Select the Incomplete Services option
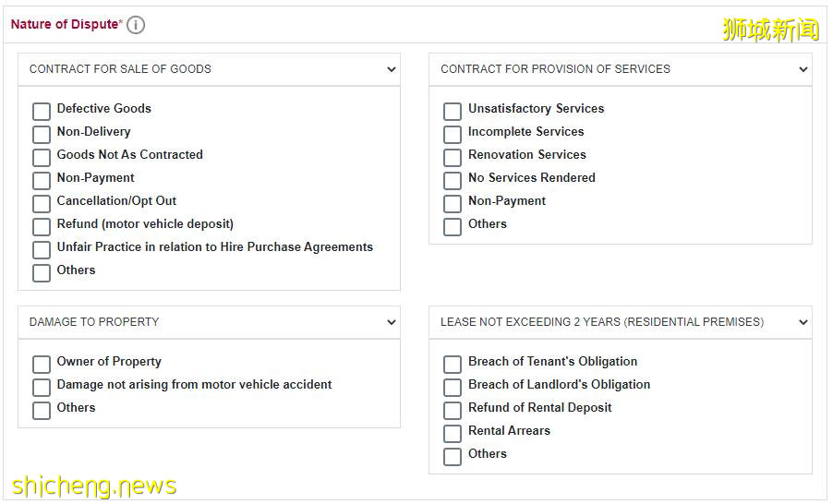Image resolution: width=833 pixels, height=504 pixels. point(453,135)
